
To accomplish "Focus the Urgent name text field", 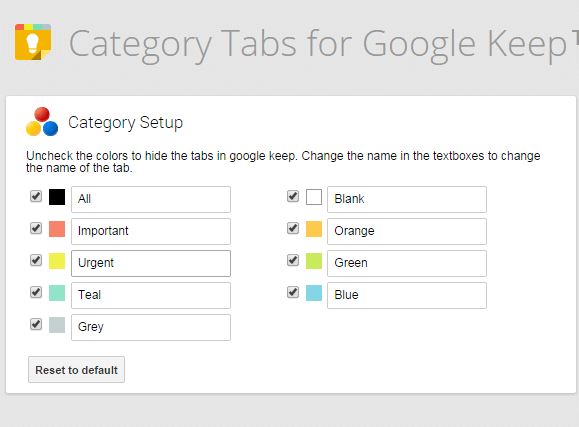I will tap(151, 263).
